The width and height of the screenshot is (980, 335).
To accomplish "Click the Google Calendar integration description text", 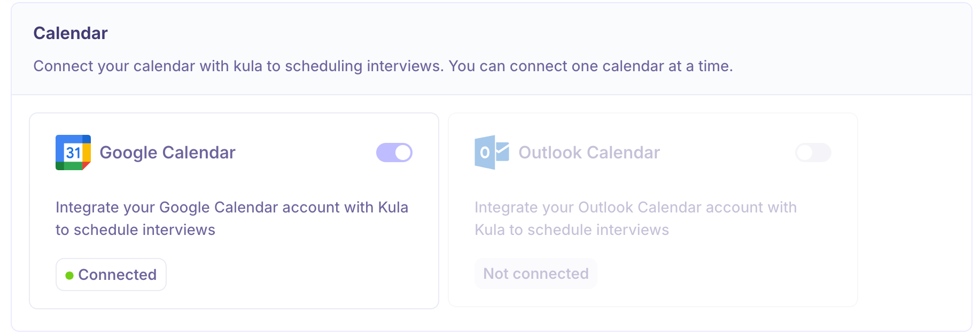I will point(231,207).
